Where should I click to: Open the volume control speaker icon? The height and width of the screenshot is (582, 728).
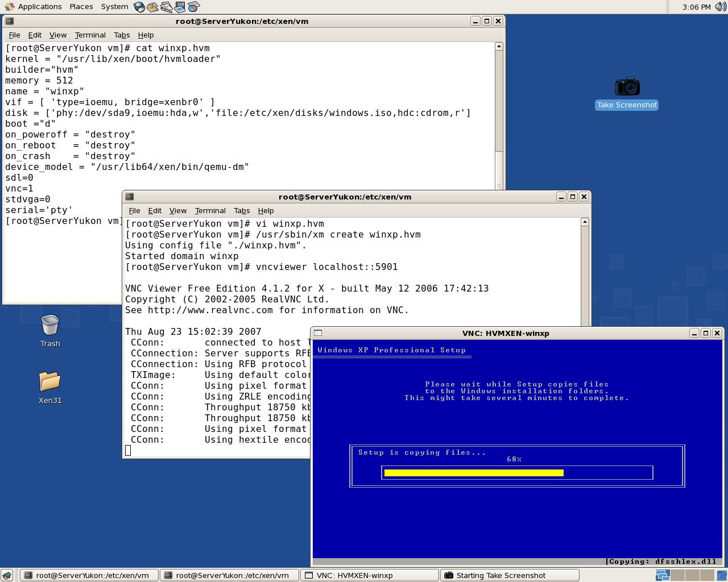(x=721, y=7)
